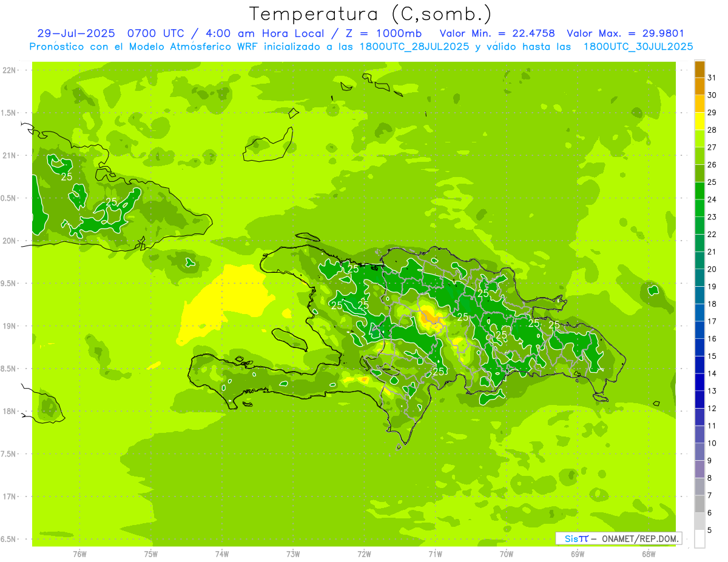Pick the orange legend swatch between 30 and 31

699,87
